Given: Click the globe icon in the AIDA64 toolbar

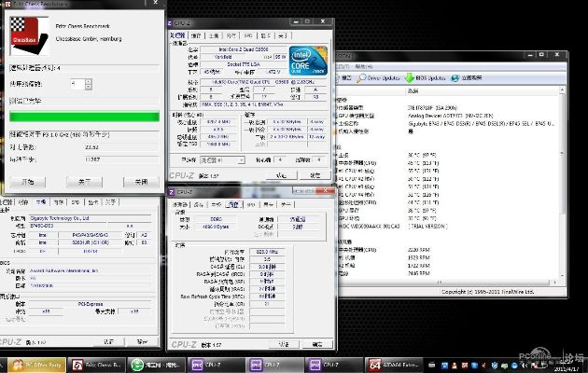Looking at the screenshot, I should coord(455,78).
